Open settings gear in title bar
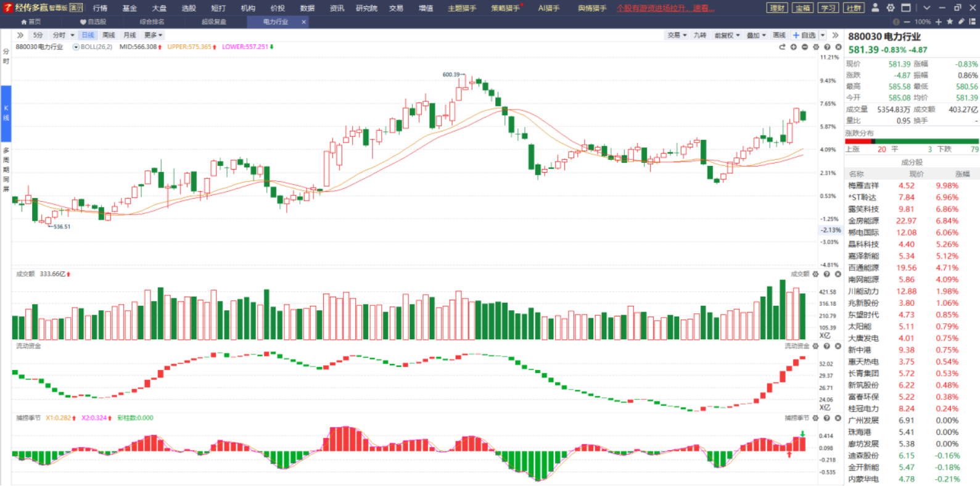The image size is (980, 486). coord(891,7)
